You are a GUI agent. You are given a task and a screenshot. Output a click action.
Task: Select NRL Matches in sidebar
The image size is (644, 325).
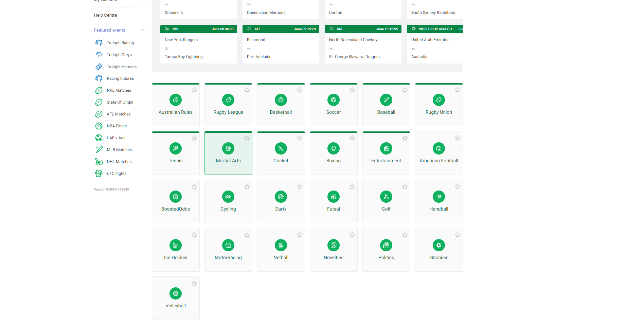tap(120, 90)
